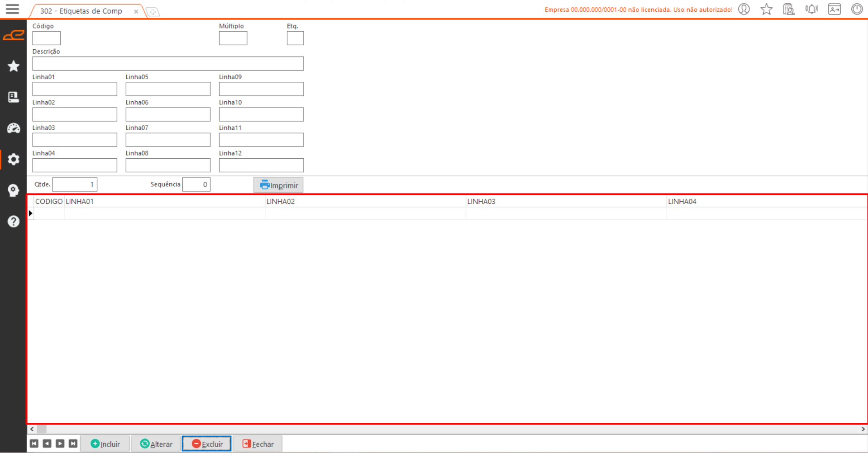
Task: Click the help question mark icon
Action: 14,221
